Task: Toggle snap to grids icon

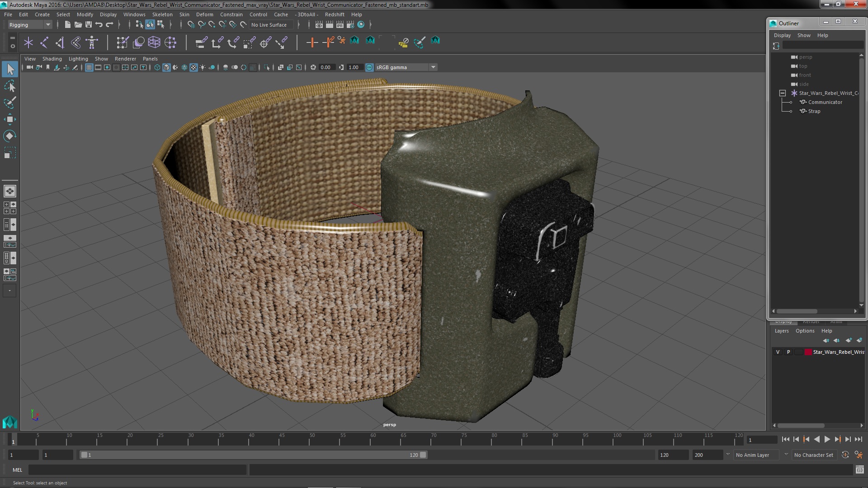Action: [x=191, y=25]
